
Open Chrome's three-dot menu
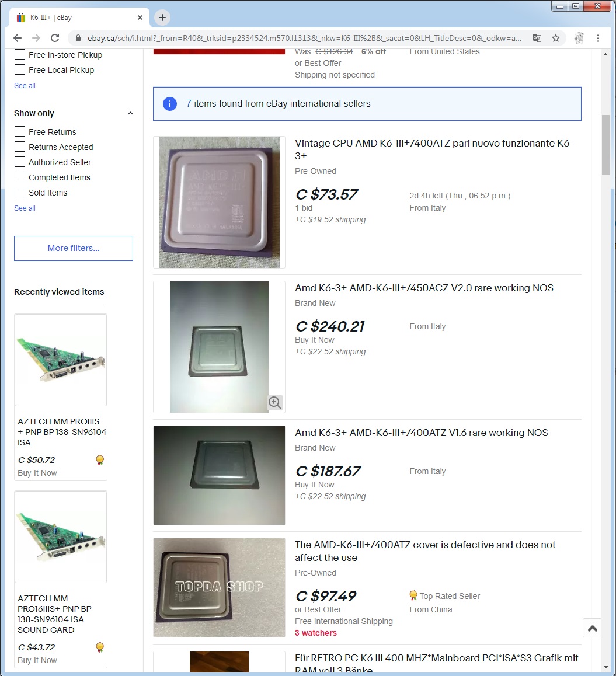click(x=598, y=38)
